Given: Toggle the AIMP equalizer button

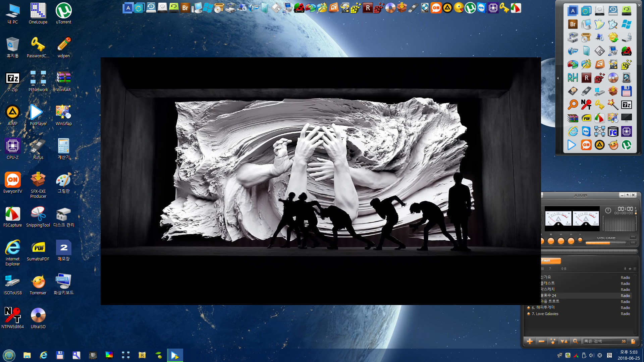Looking at the screenshot, I should pyautogui.click(x=633, y=237).
